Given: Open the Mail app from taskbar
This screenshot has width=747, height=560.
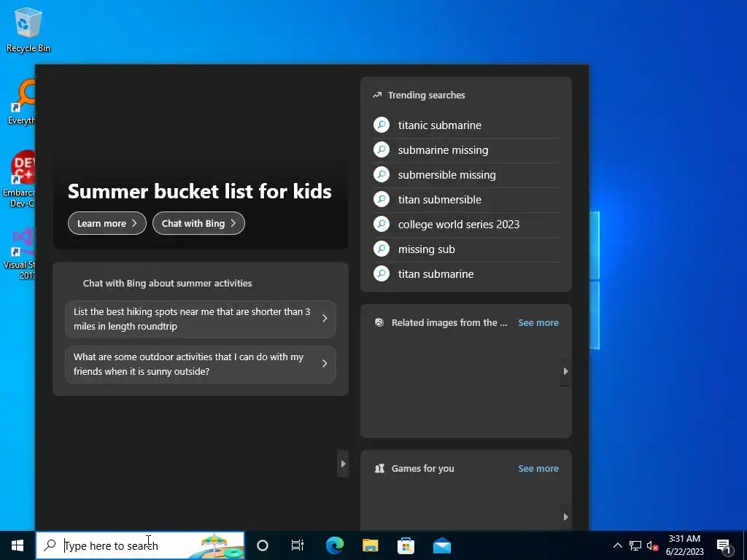Looking at the screenshot, I should pos(441,545).
